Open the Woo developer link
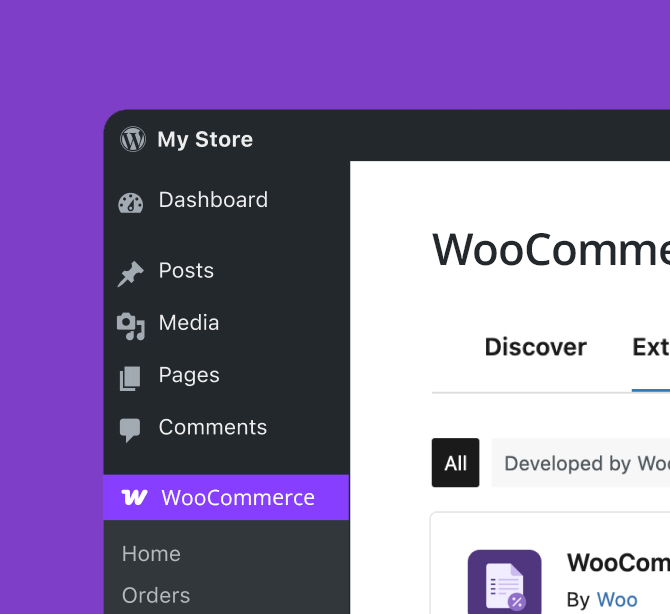The height and width of the screenshot is (614, 670). pyautogui.click(x=617, y=599)
